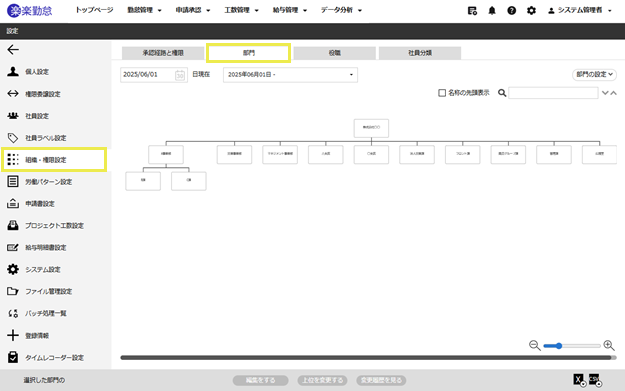Open 個人設定 person icon in sidebar

tap(13, 71)
